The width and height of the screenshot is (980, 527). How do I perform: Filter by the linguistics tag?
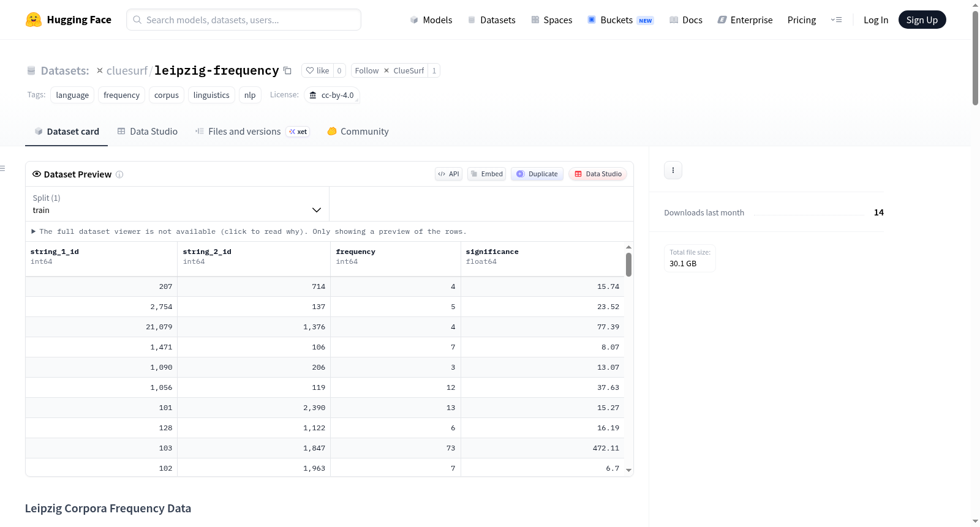[211, 95]
